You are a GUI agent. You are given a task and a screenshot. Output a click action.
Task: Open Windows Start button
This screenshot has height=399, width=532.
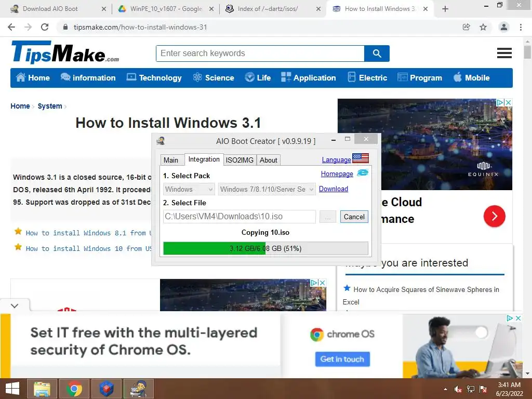[x=12, y=389]
